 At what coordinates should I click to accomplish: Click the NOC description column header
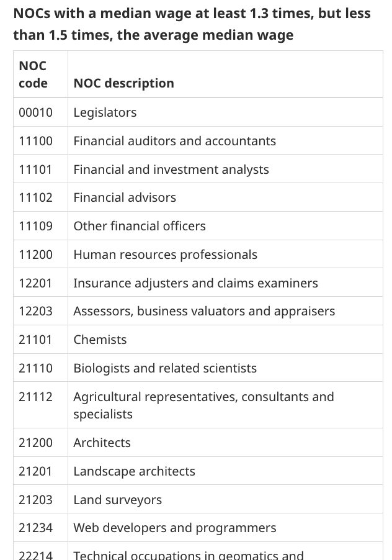pyautogui.click(x=123, y=83)
